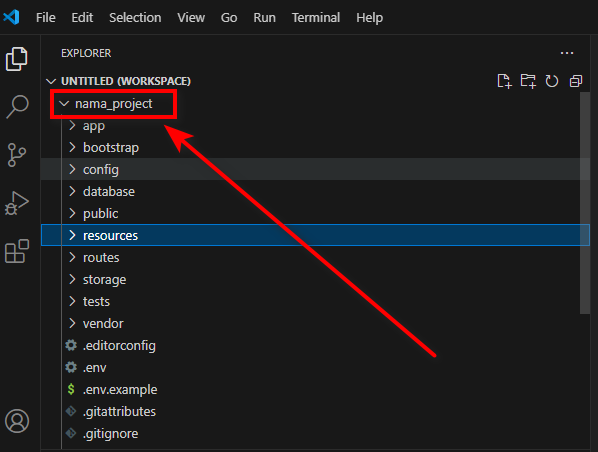Open the Selection menu
The image size is (598, 452).
pyautogui.click(x=135, y=18)
